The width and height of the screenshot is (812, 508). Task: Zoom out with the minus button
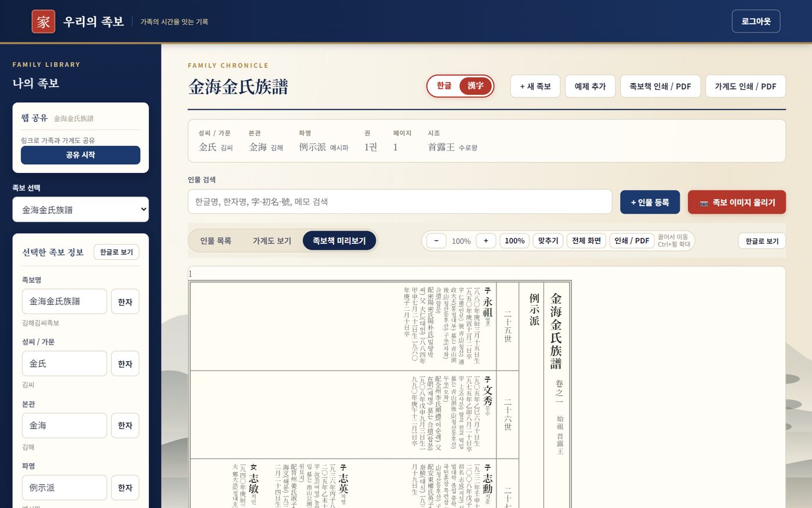[x=436, y=241]
